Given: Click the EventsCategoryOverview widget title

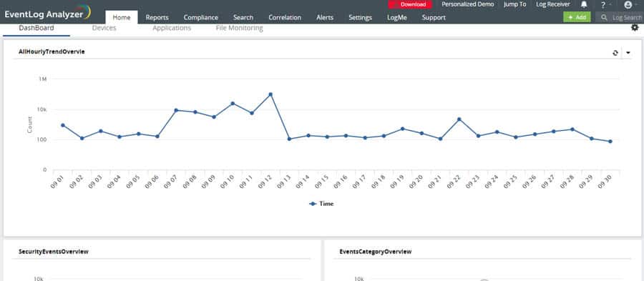Looking at the screenshot, I should [376, 252].
